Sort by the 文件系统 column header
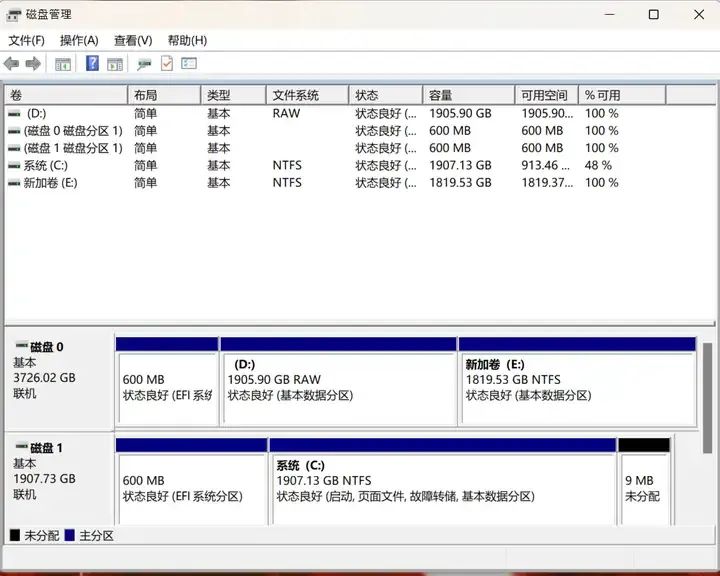Viewport: 720px width, 576px height. tap(308, 95)
